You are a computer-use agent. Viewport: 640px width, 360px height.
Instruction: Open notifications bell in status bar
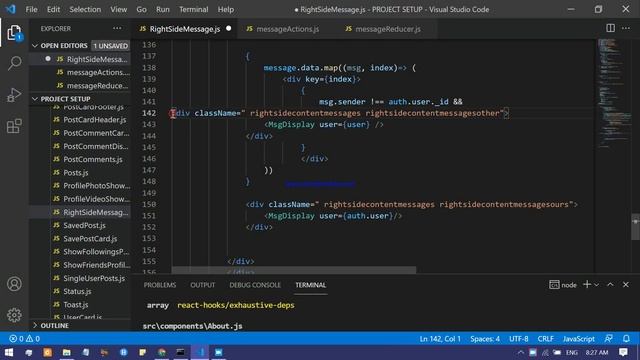coord(626,338)
